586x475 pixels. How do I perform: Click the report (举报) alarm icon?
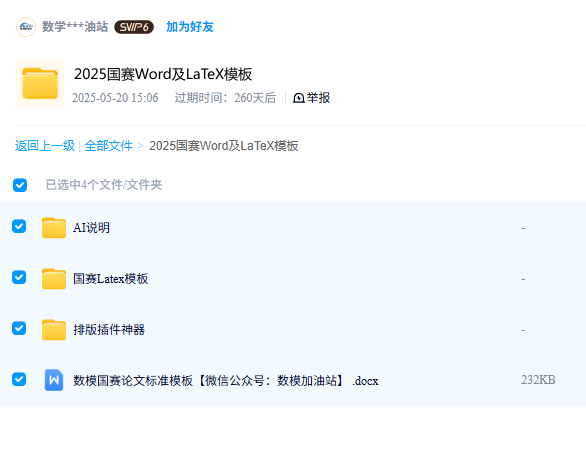(299, 98)
